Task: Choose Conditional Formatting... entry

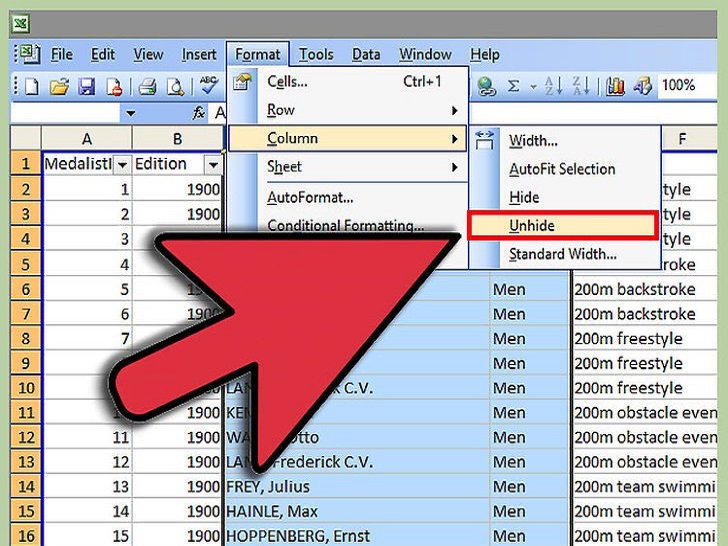Action: click(347, 225)
